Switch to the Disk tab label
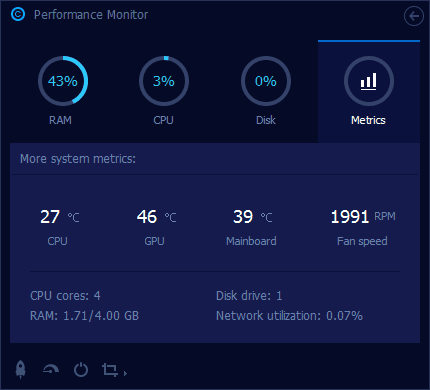This screenshot has height=390, width=430. point(266,120)
